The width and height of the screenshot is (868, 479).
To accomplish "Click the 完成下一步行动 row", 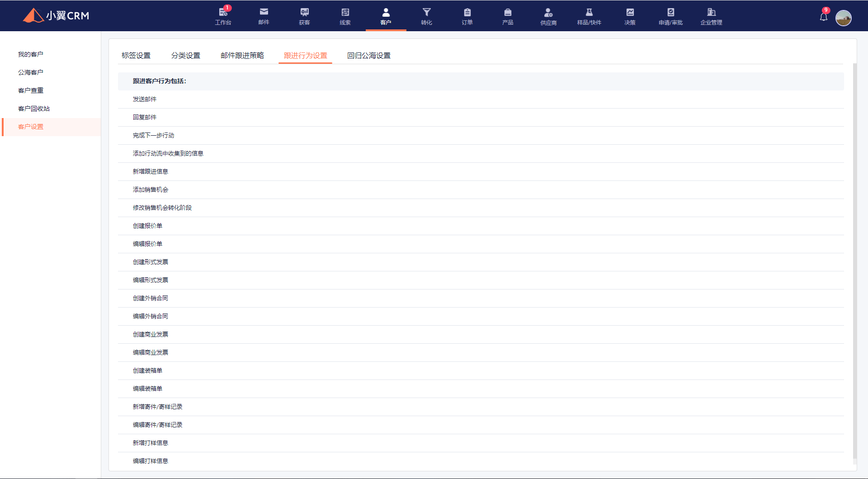I will point(481,135).
